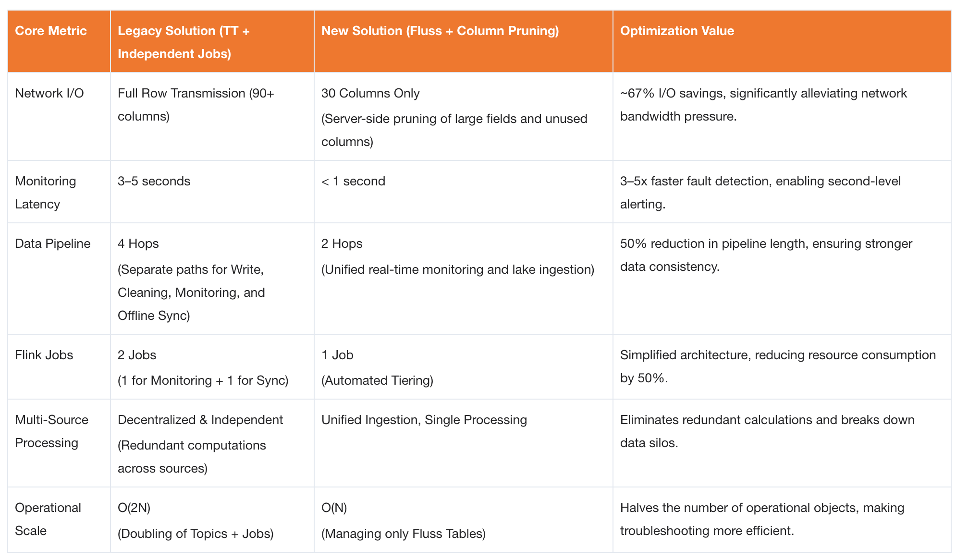Select the Monitoring Latency row label
This screenshot has width=956, height=560.
(x=46, y=193)
